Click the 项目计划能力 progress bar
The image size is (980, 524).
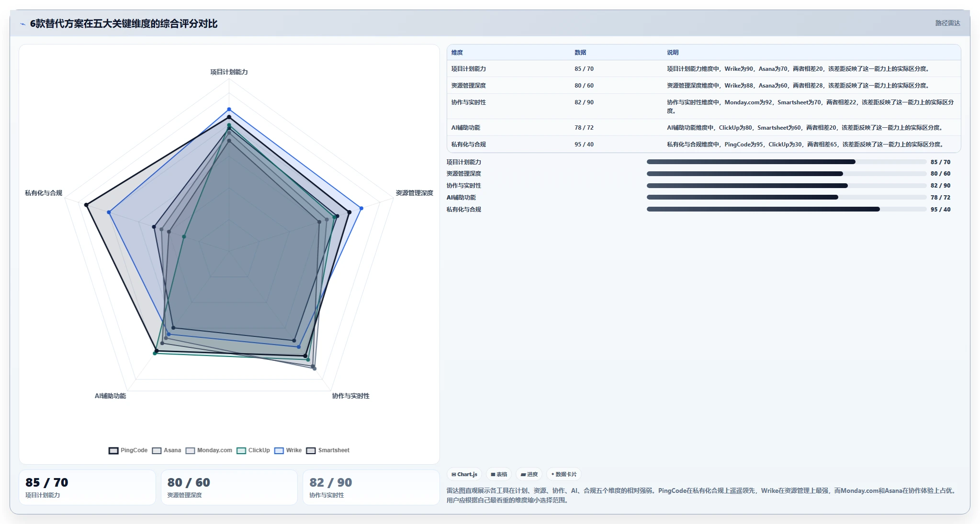pos(786,162)
